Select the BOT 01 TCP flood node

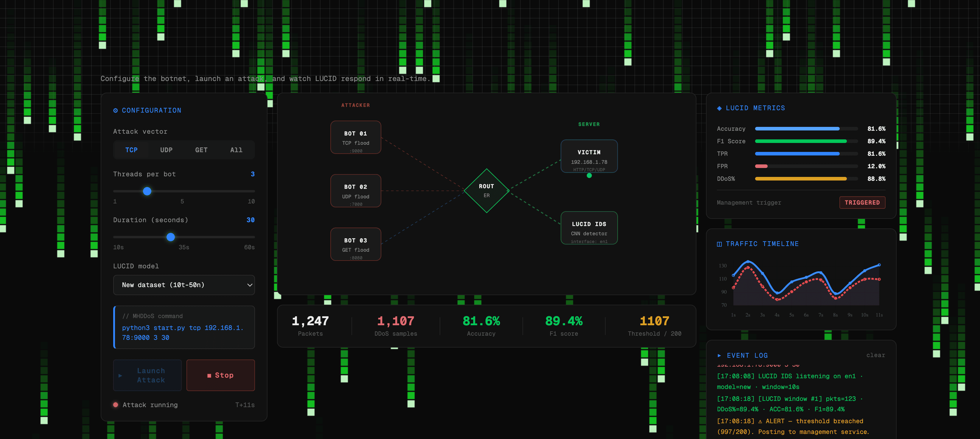[x=356, y=137]
